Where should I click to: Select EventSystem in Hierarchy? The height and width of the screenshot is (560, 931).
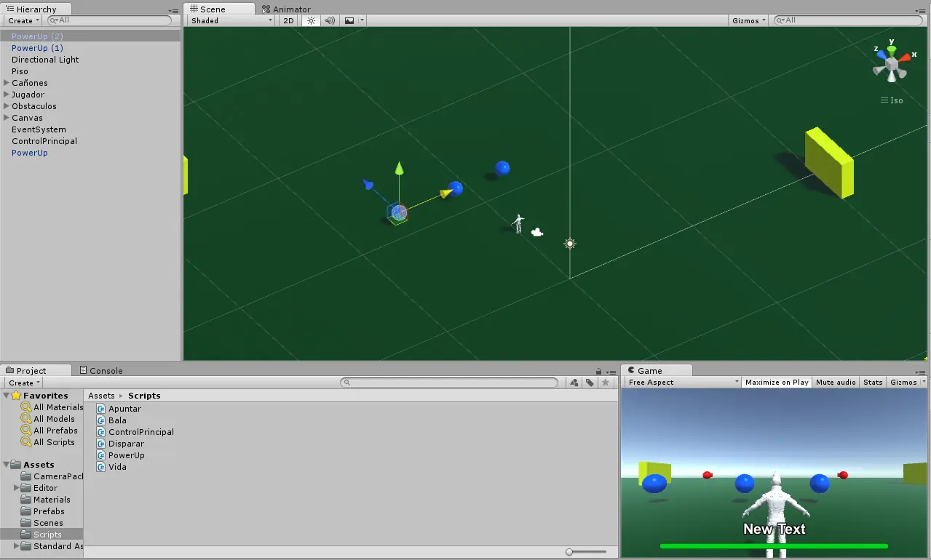pos(90,129)
